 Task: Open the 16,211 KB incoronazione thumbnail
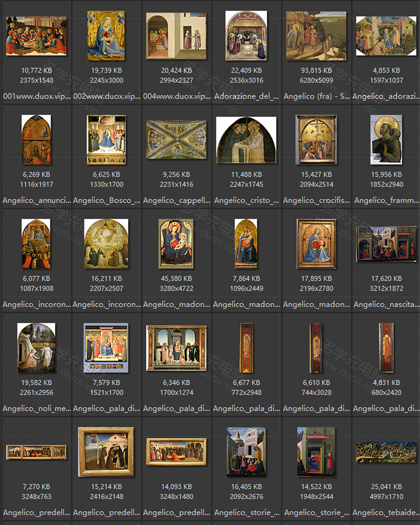click(106, 244)
